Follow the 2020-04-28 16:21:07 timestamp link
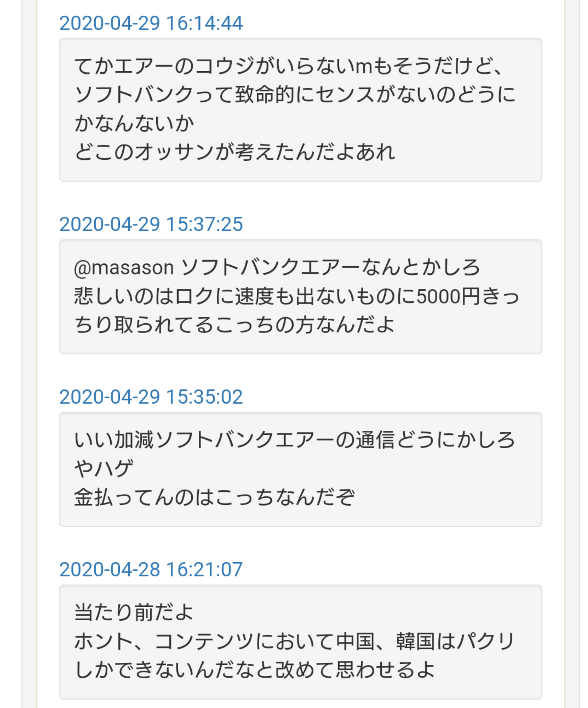 coord(151,570)
